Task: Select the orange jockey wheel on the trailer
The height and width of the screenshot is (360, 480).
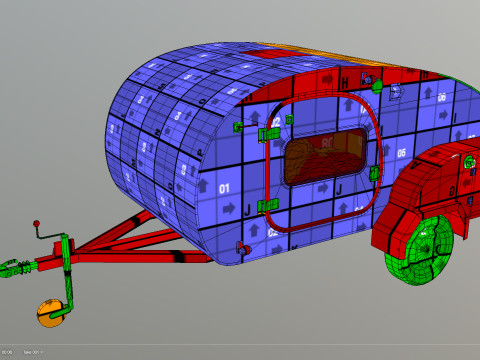Action: [x=50, y=313]
